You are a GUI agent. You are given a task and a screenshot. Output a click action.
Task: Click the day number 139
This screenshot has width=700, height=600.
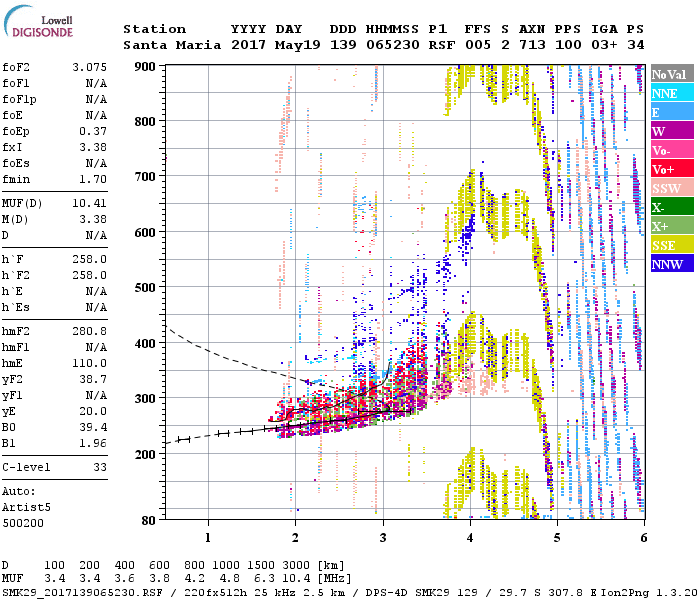pyautogui.click(x=343, y=45)
